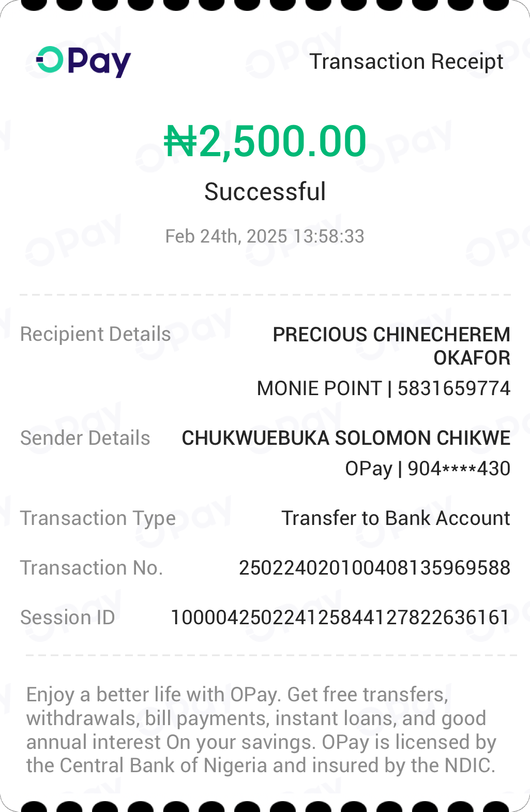Click the dashed divider below Session ID
The width and height of the screenshot is (530, 812).
coord(271,655)
